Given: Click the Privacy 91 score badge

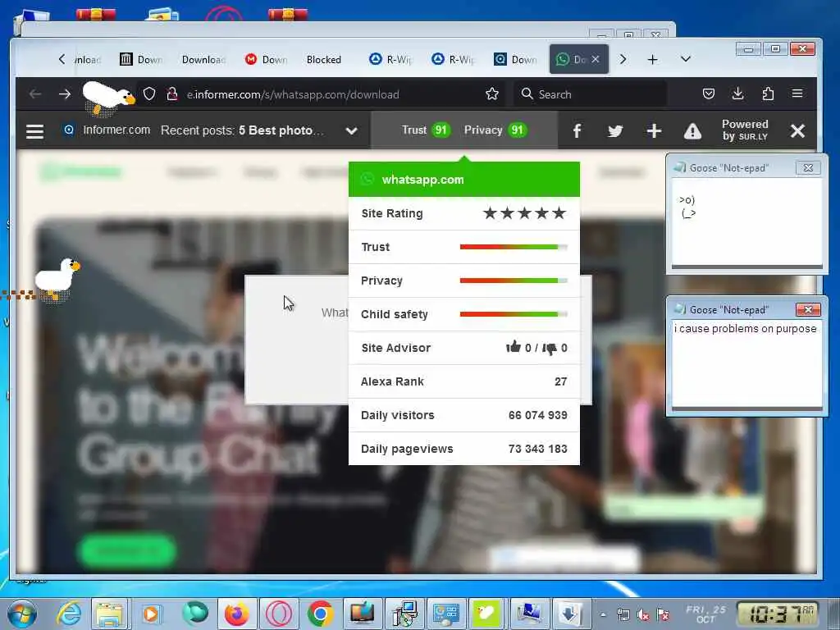Looking at the screenshot, I should pos(495,130).
